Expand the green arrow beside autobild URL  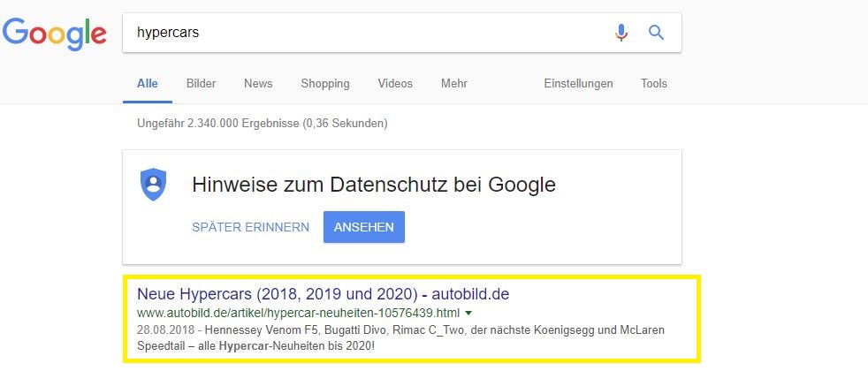468,314
